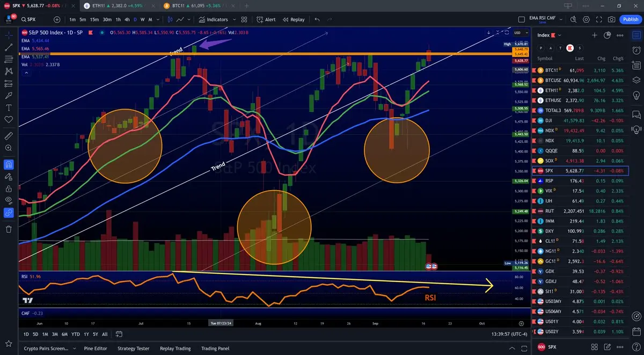The image size is (644, 355).
Task: Select the trend line drawing tool
Action: click(x=9, y=47)
